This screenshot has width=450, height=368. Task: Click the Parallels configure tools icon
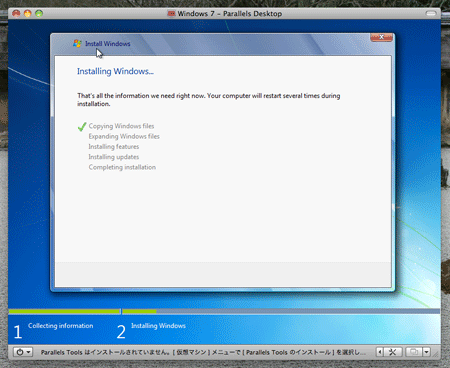click(x=393, y=352)
